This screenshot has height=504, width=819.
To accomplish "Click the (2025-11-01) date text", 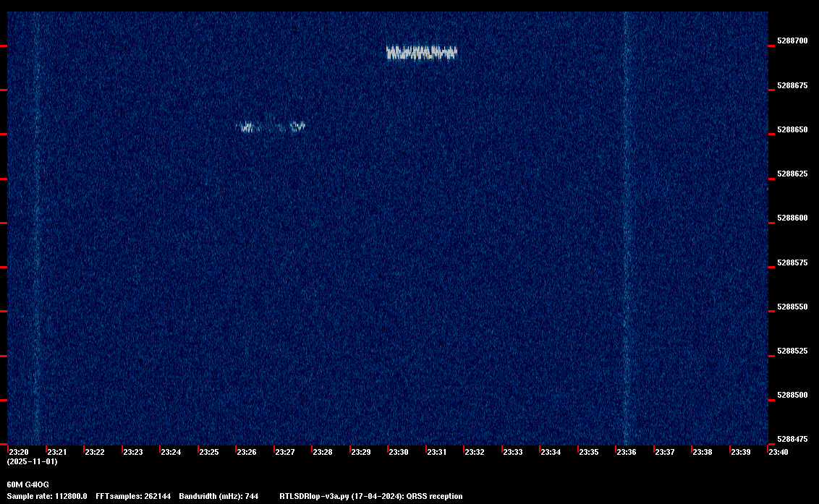I will pyautogui.click(x=33, y=461).
